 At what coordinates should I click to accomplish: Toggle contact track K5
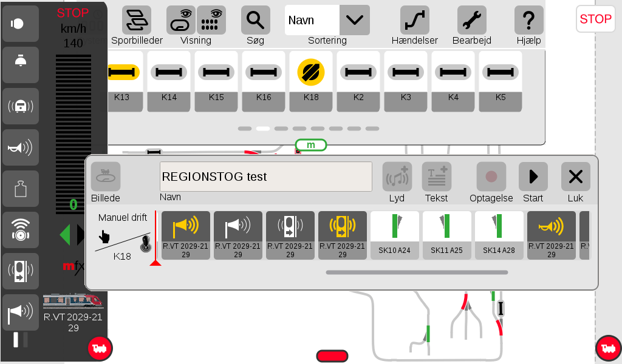[x=501, y=81]
